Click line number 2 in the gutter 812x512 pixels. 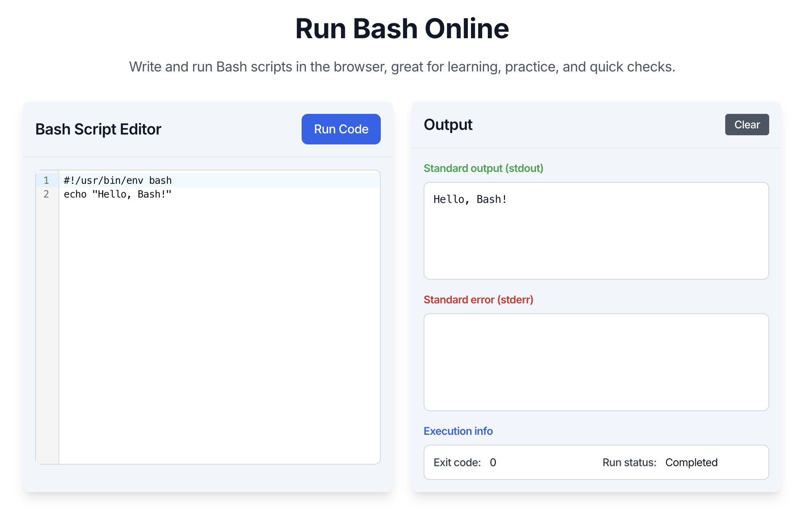[46, 194]
